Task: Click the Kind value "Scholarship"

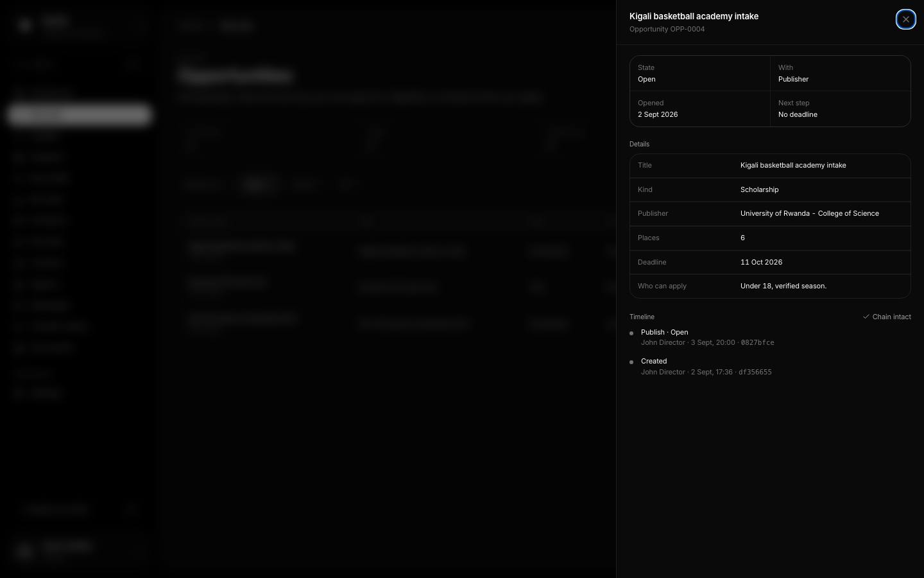Action: [x=759, y=189]
